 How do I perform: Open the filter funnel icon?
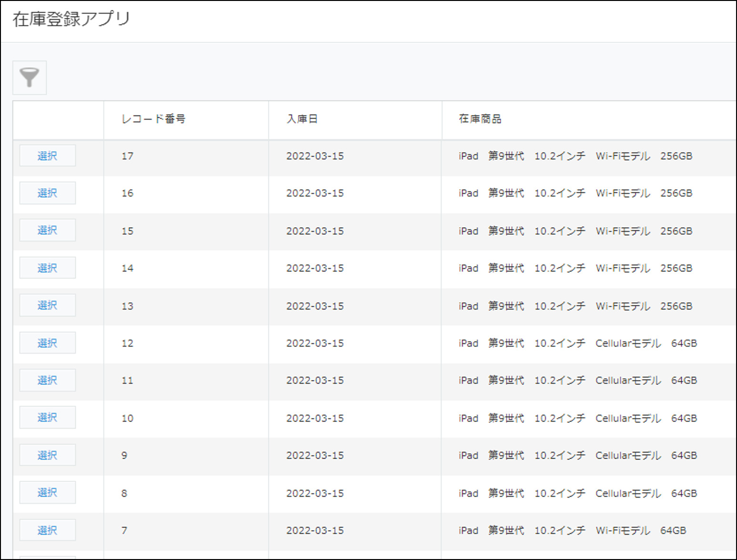click(x=30, y=78)
